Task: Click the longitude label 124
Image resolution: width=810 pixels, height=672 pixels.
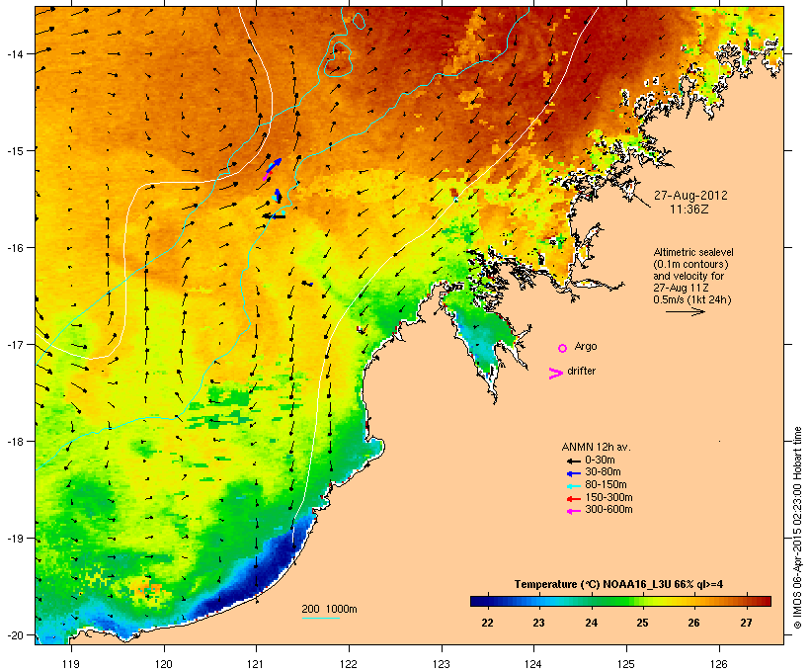Action: tap(533, 664)
